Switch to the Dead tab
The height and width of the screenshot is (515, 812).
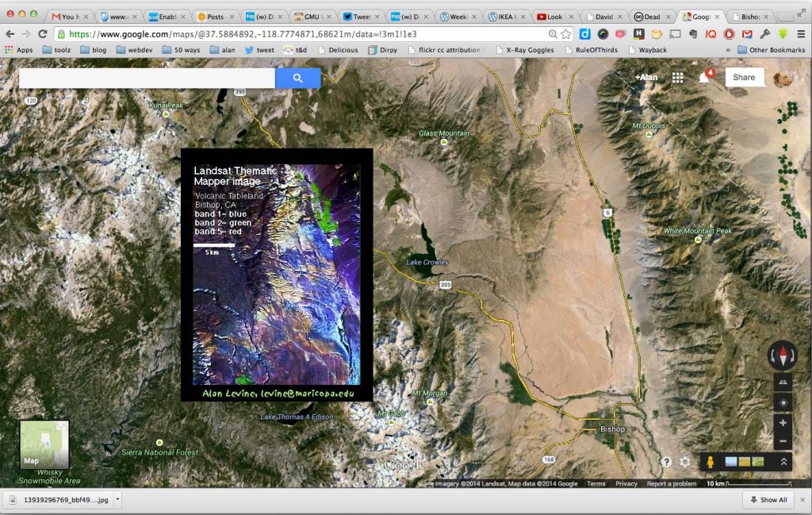(652, 17)
